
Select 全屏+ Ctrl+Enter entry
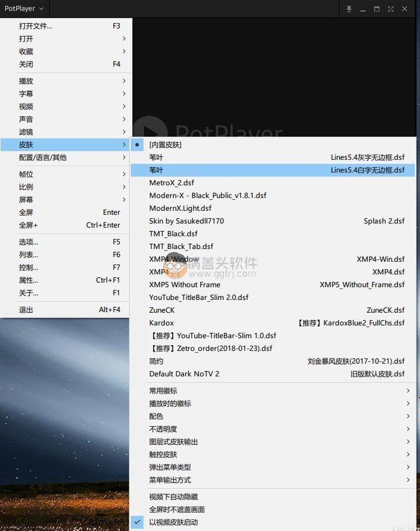click(65, 225)
